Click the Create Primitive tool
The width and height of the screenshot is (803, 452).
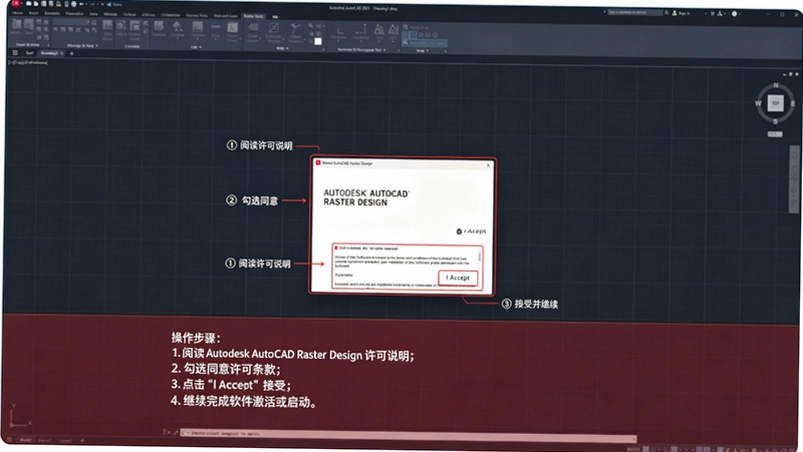[x=296, y=33]
